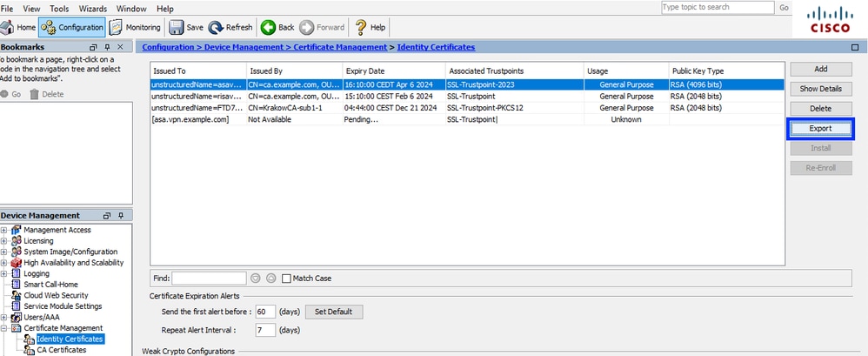The height and width of the screenshot is (356, 868).
Task: Click Go next to topic search
Action: (784, 8)
